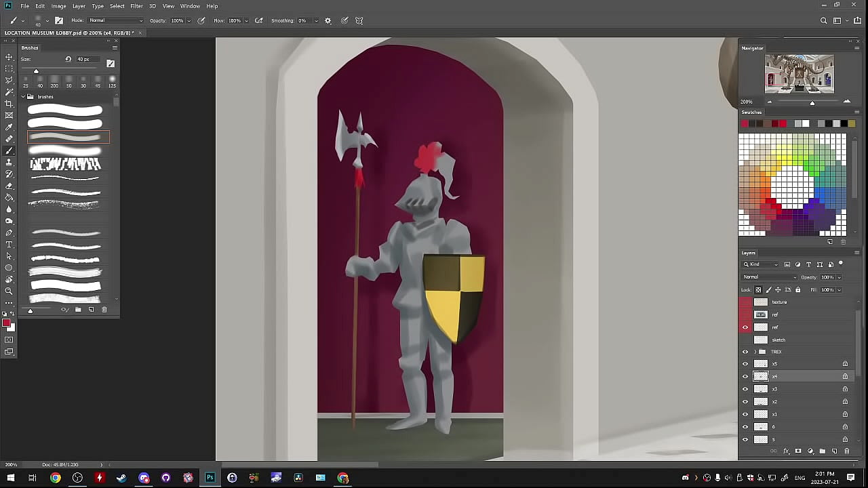Adjust the brush Size slider
Viewport: 868px width, 488px height.
pos(36,71)
